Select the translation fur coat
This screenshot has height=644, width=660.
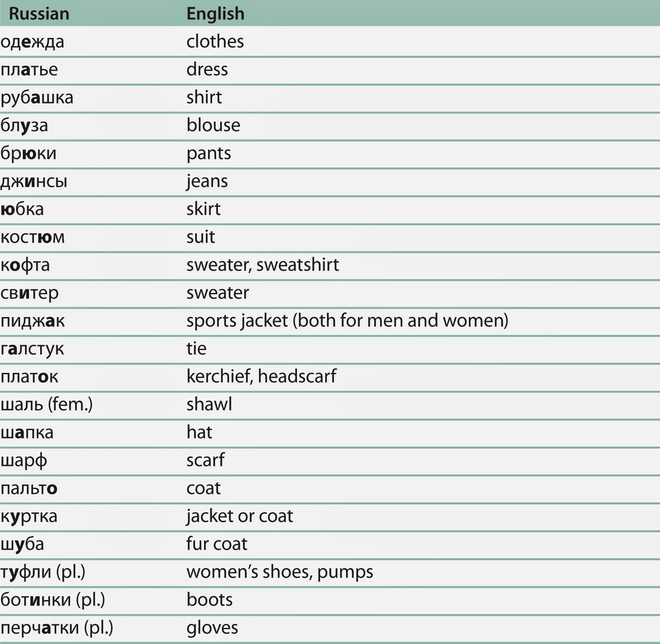click(x=217, y=544)
